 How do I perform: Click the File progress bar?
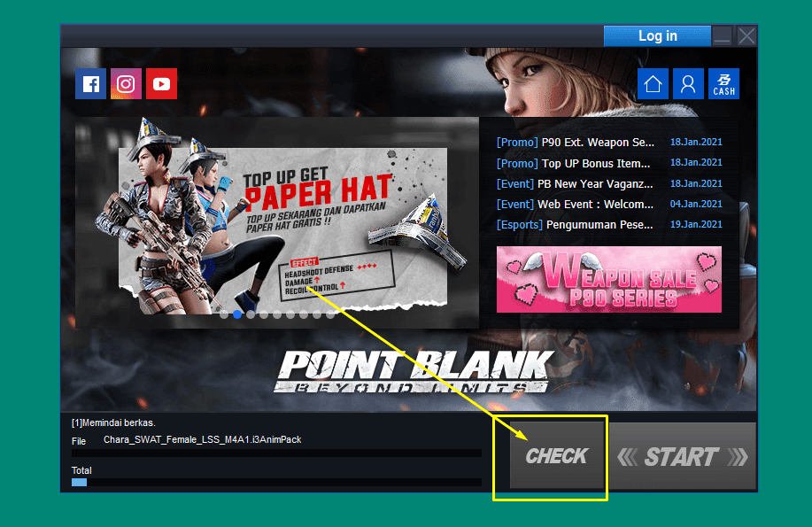coord(276,453)
